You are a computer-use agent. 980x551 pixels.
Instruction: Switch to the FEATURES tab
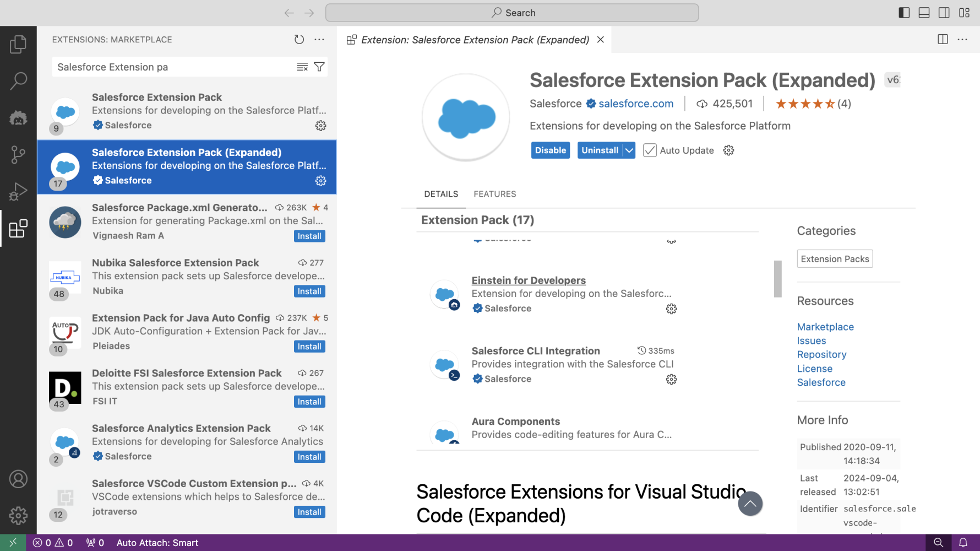494,194
